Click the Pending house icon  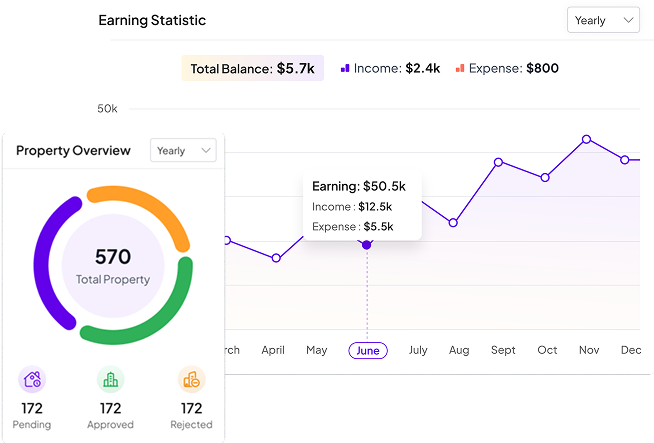point(32,379)
